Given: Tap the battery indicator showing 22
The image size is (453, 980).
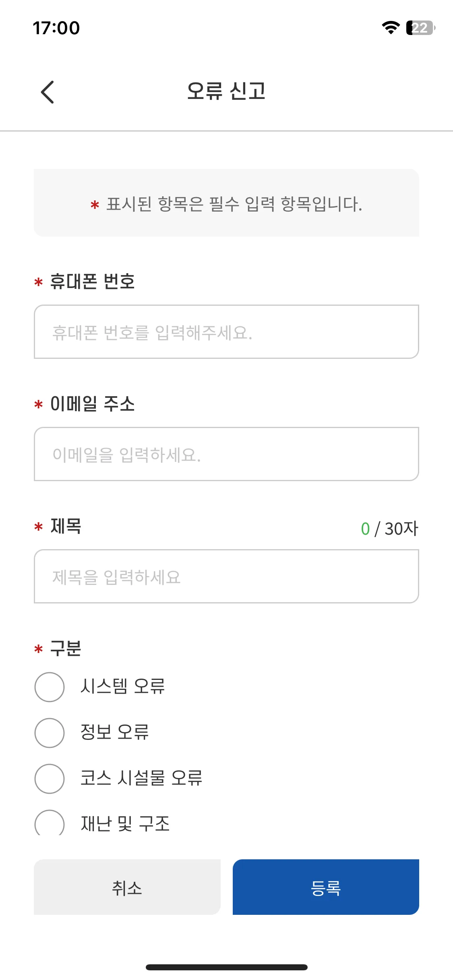Looking at the screenshot, I should (x=421, y=28).
